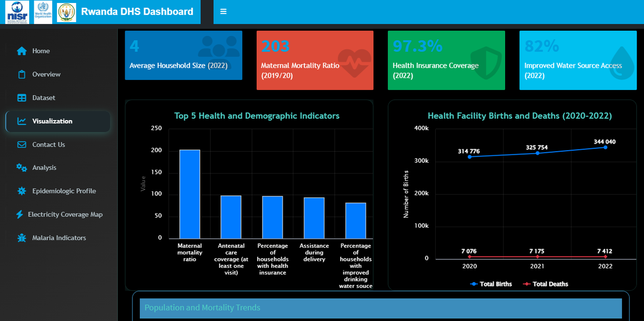Click the 2020 births data point 314 776
Image resolution: width=644 pixels, height=321 pixels.
[469, 157]
